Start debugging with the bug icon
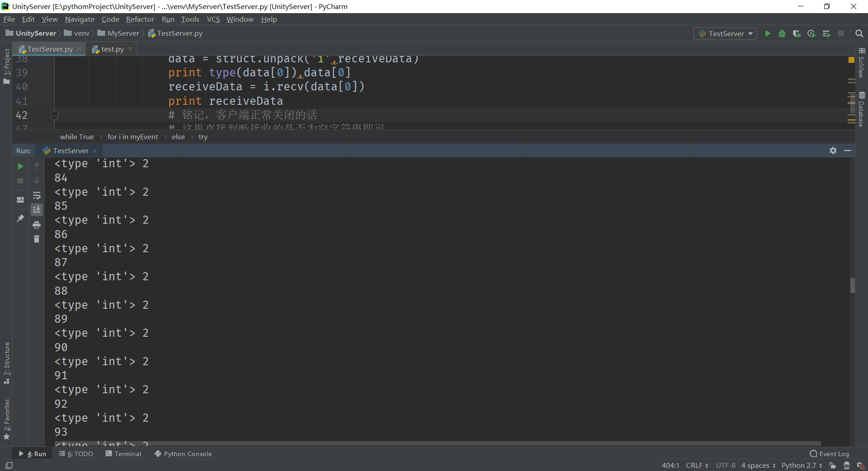The image size is (868, 471). 782,33
